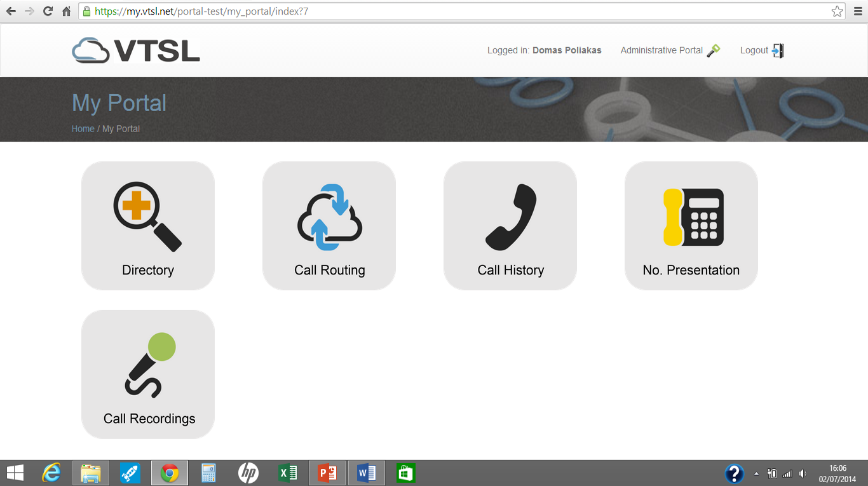
Task: Open the HP application on the taskbar
Action: coord(248,473)
